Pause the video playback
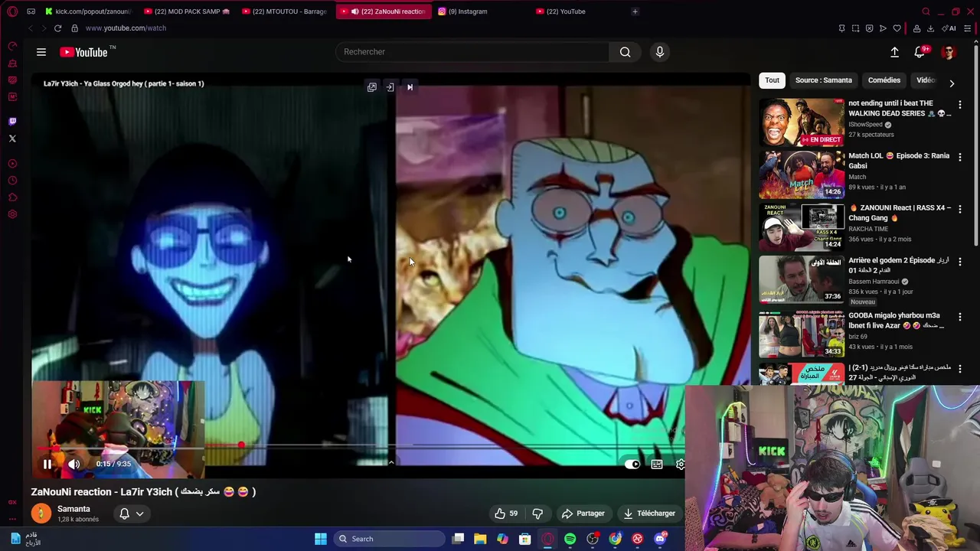Viewport: 980px width, 551px height. click(x=47, y=464)
